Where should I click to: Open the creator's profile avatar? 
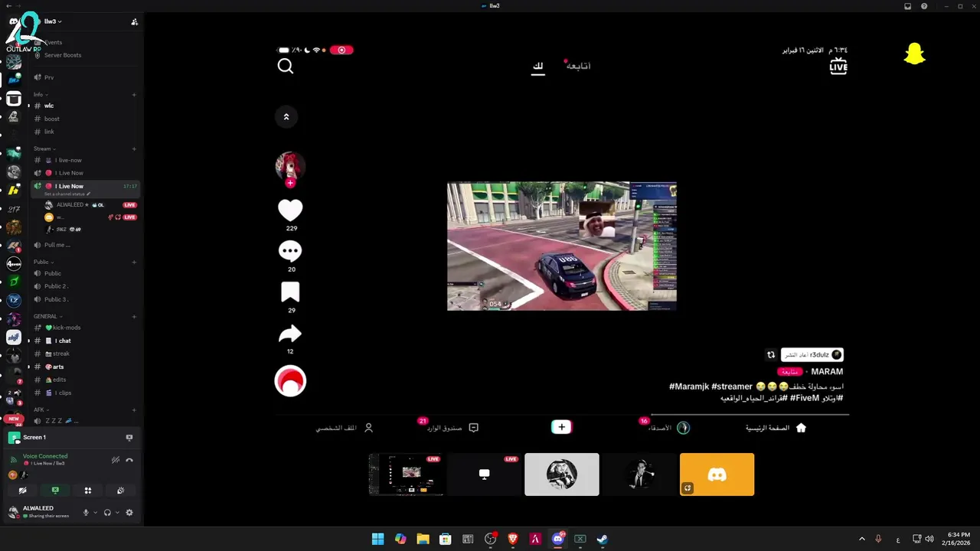click(290, 166)
